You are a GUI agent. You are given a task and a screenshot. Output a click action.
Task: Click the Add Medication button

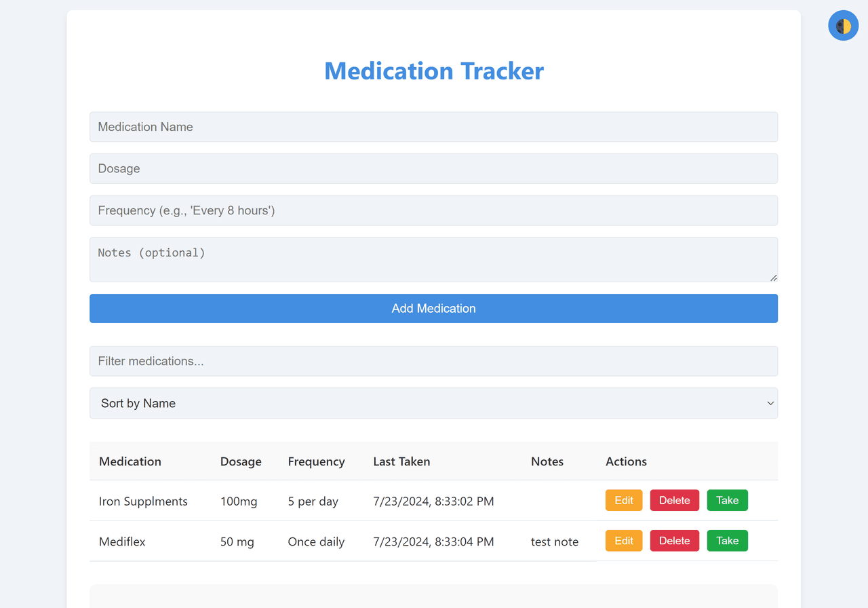click(x=433, y=308)
